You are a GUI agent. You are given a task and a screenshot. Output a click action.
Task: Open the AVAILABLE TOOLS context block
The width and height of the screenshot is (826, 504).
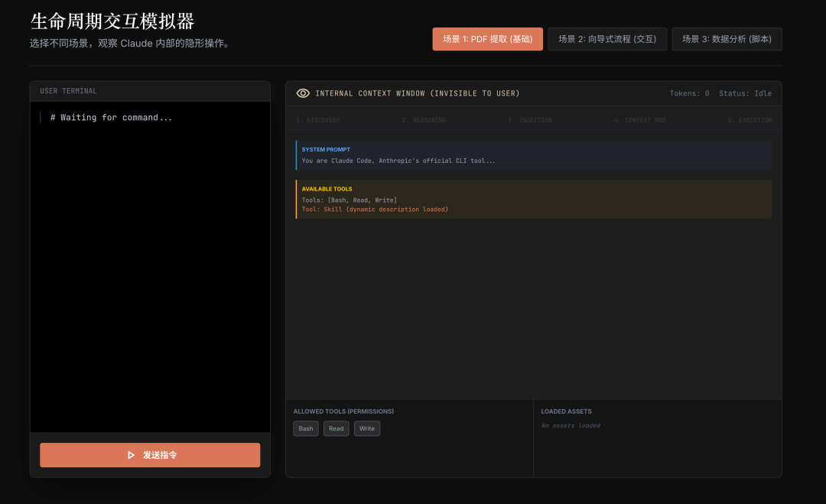533,199
